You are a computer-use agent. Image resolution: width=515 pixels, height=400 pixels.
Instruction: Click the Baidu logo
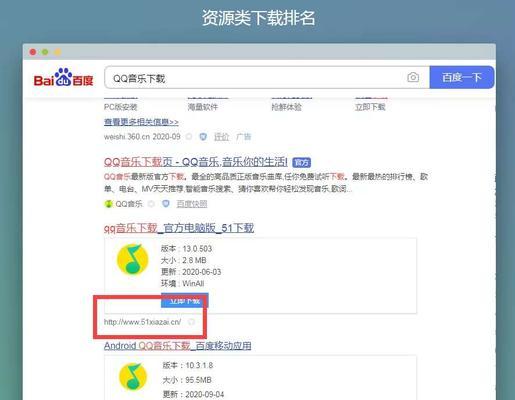click(x=63, y=78)
